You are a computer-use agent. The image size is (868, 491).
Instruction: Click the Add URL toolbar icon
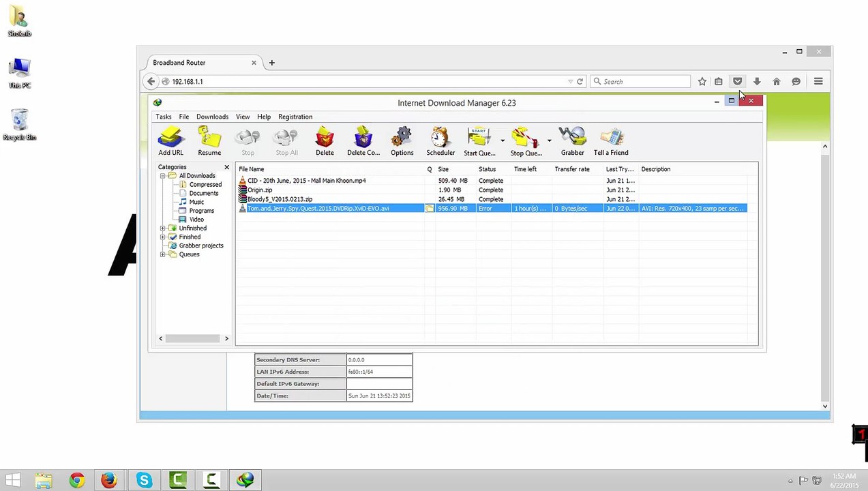pos(170,141)
